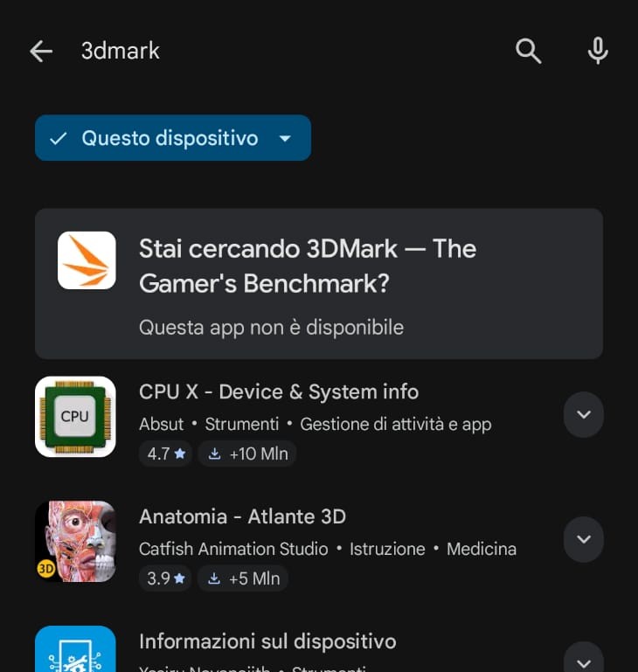Viewport: 638px width, 672px height.
Task: Expand the Anatomia - Atlante 3D chevron
Action: point(584,539)
